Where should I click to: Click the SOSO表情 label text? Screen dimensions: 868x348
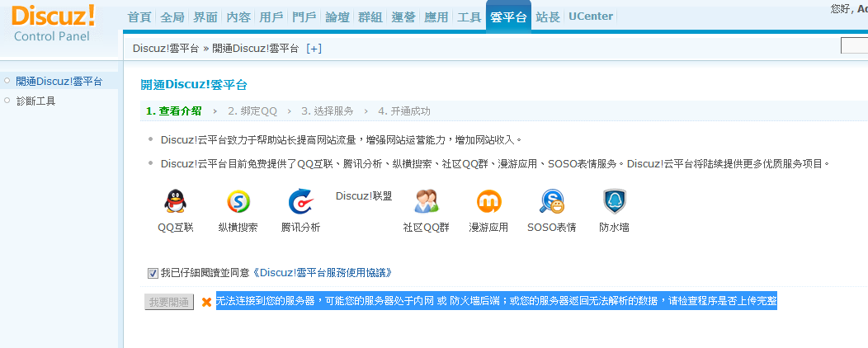point(552,228)
